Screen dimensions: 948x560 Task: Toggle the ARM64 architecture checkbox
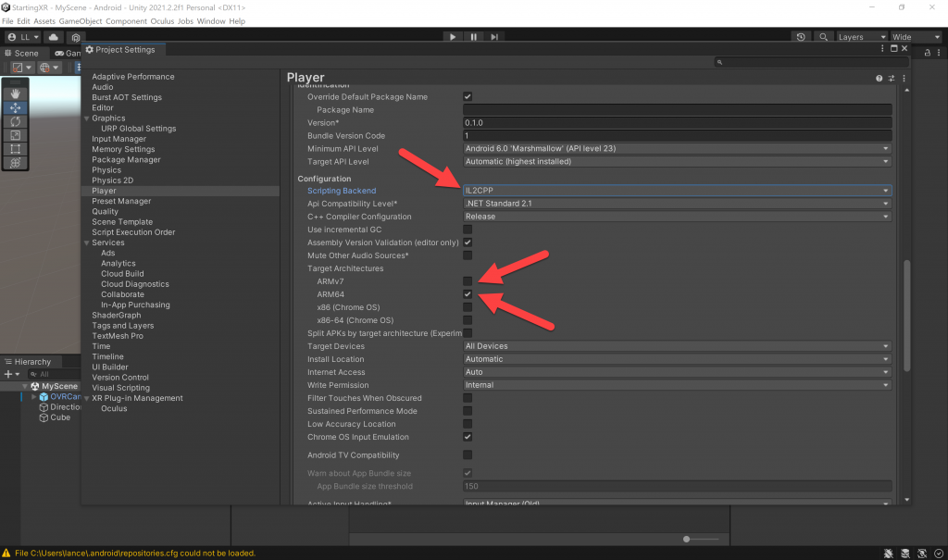point(468,294)
